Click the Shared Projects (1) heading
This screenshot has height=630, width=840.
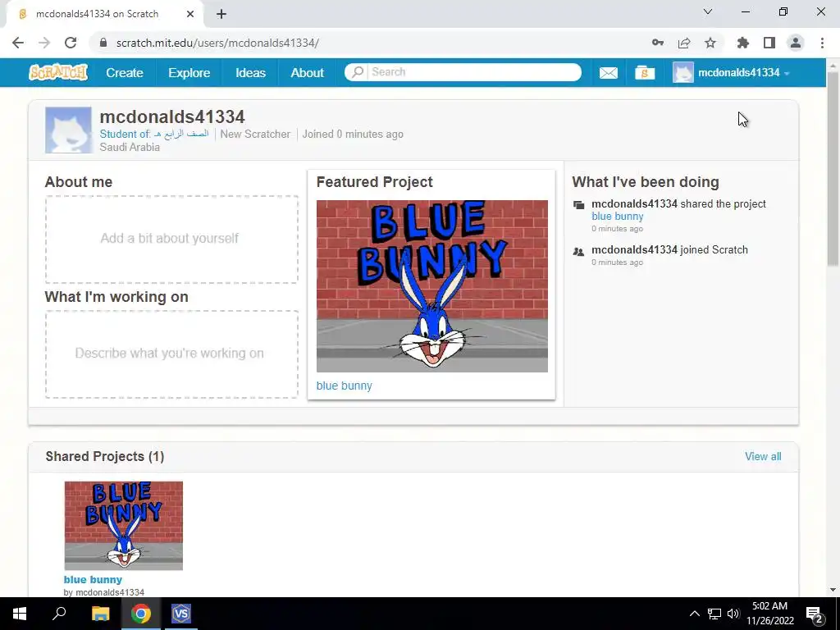pyautogui.click(x=104, y=456)
